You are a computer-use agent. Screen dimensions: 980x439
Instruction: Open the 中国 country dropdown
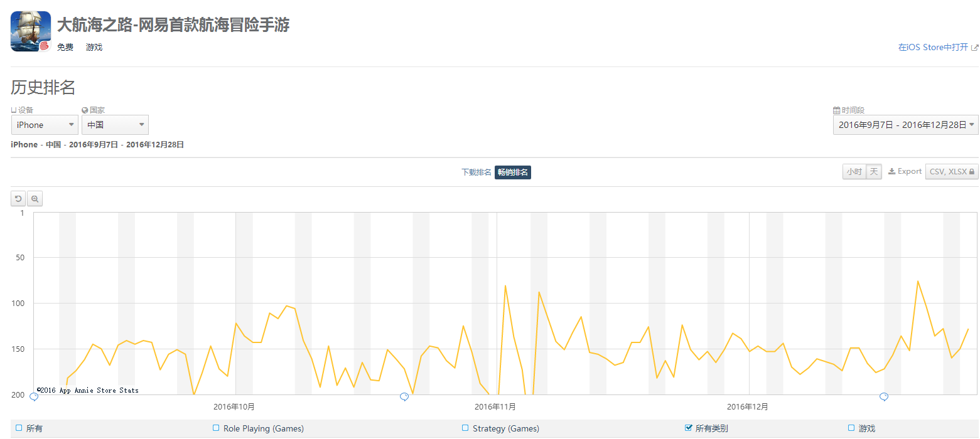click(x=115, y=125)
